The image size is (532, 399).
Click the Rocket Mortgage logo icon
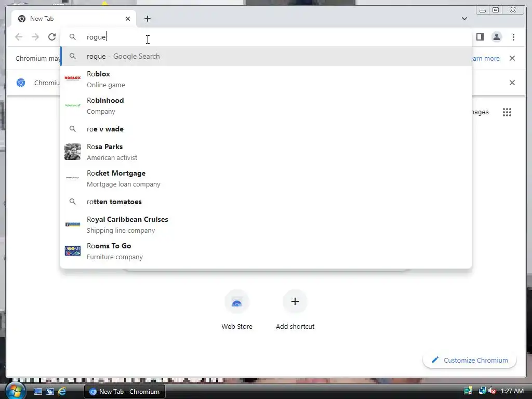(x=73, y=178)
